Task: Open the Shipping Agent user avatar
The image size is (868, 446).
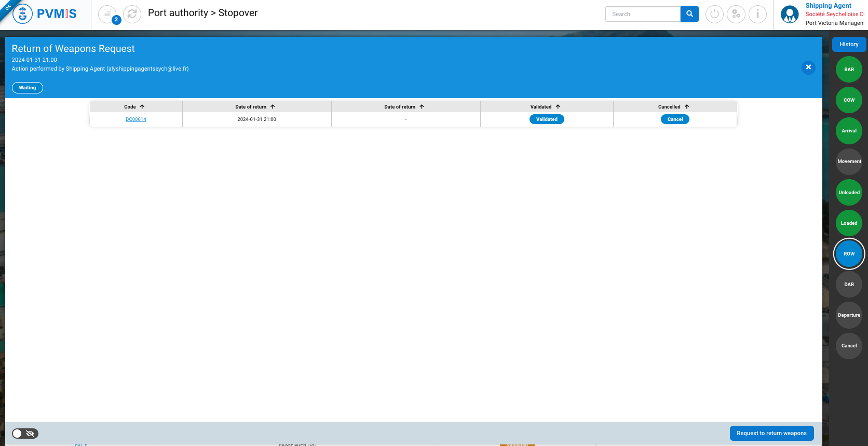Action: click(x=790, y=15)
